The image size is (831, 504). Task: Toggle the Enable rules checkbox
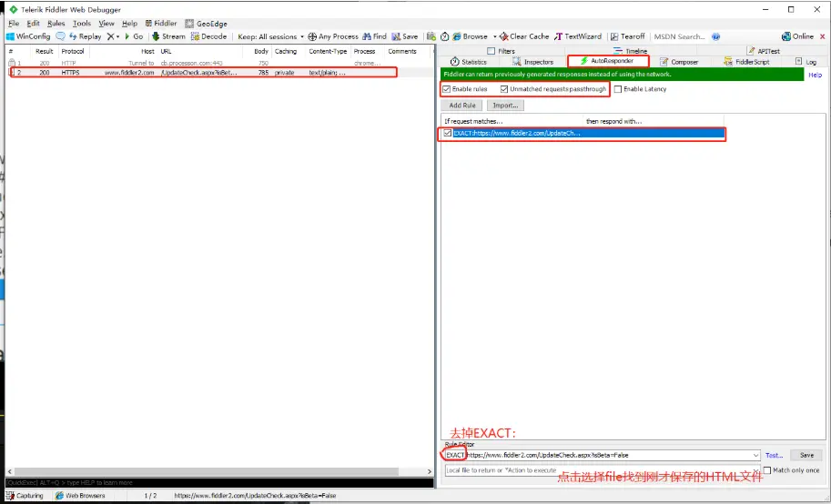[446, 89]
